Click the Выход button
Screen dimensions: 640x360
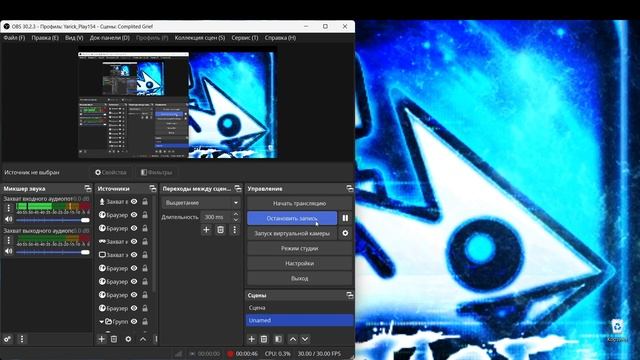(x=300, y=278)
